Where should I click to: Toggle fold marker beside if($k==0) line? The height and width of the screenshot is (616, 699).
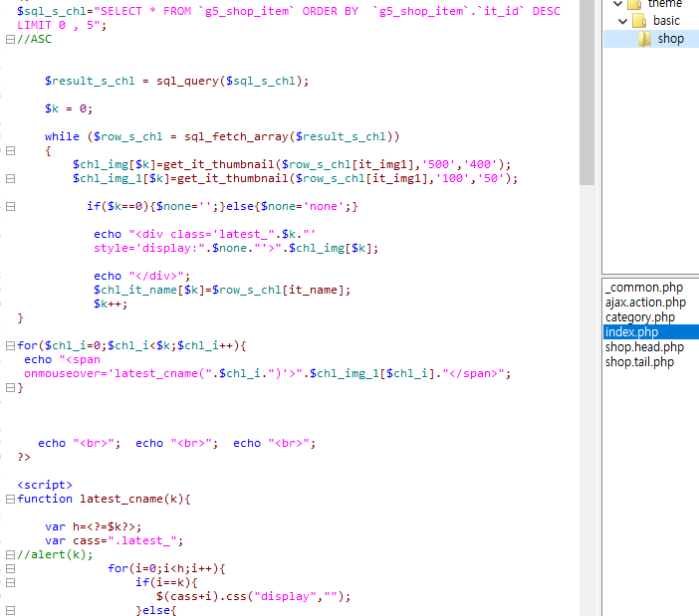(x=9, y=206)
